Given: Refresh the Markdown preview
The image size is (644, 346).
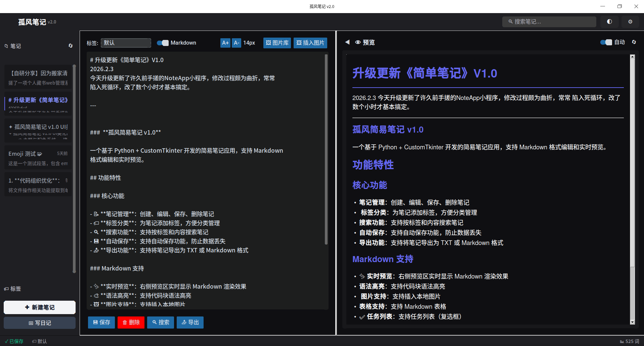Looking at the screenshot, I should [634, 42].
